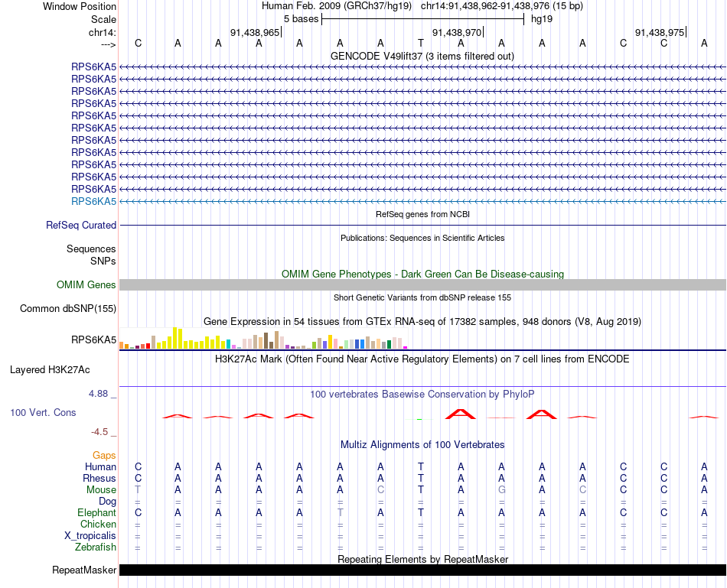Click the 5 bases scale bar
Image resolution: width=727 pixels, height=588 pixels.
tap(422, 19)
